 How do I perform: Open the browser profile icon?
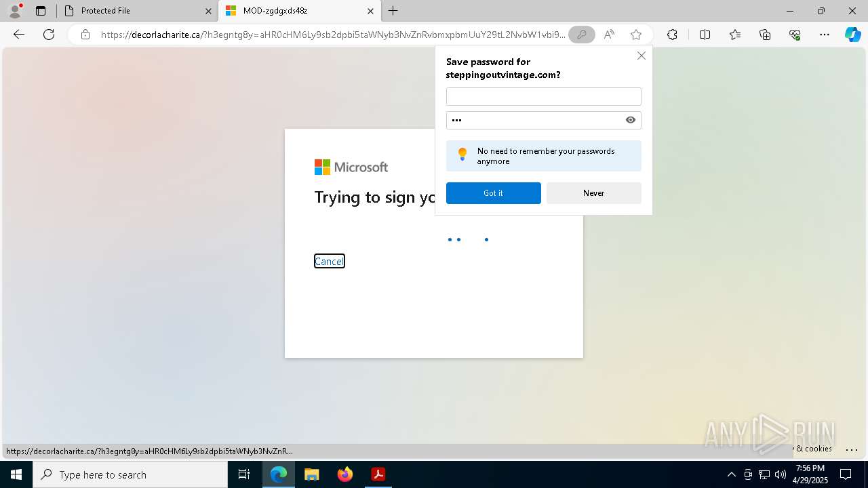coord(15,11)
